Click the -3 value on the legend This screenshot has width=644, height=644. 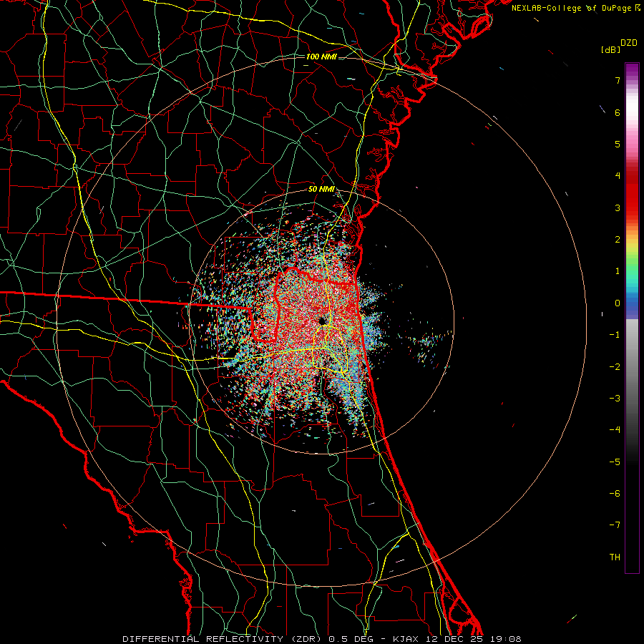(615, 399)
